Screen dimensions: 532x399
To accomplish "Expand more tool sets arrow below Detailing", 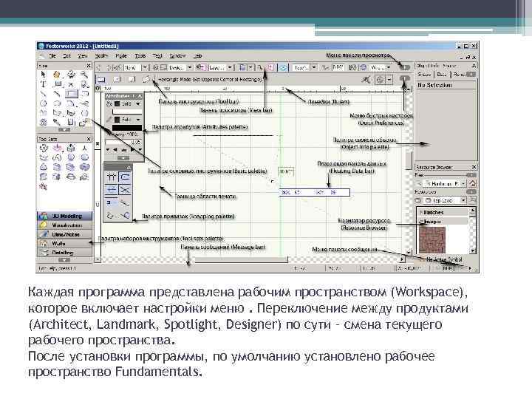I will pyautogui.click(x=64, y=260).
